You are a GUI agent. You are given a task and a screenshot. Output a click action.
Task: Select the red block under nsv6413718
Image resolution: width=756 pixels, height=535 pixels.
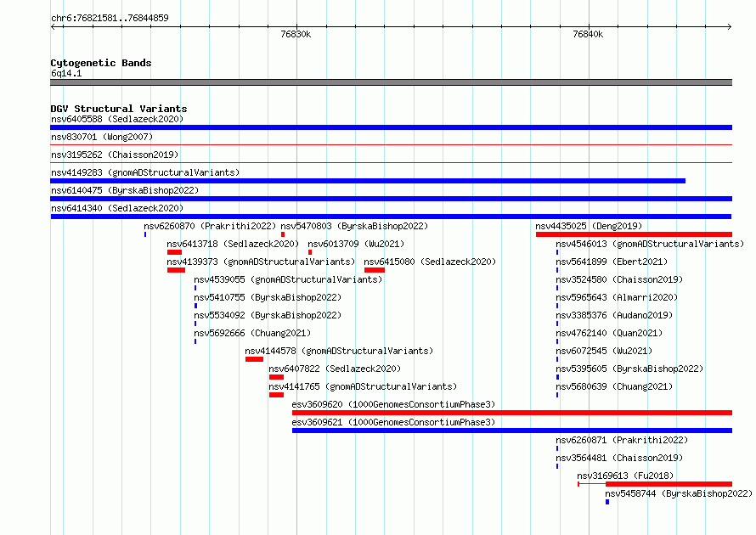click(174, 252)
